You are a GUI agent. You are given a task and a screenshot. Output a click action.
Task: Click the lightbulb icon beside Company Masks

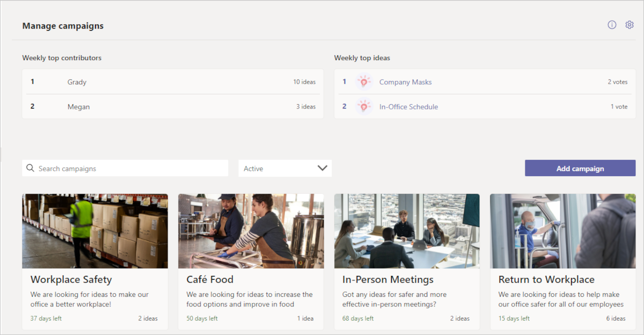[365, 82]
